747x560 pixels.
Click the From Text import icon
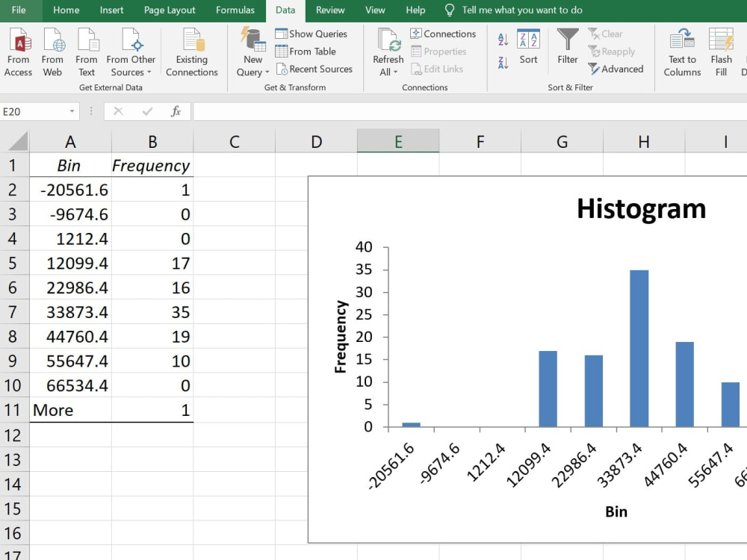86,52
